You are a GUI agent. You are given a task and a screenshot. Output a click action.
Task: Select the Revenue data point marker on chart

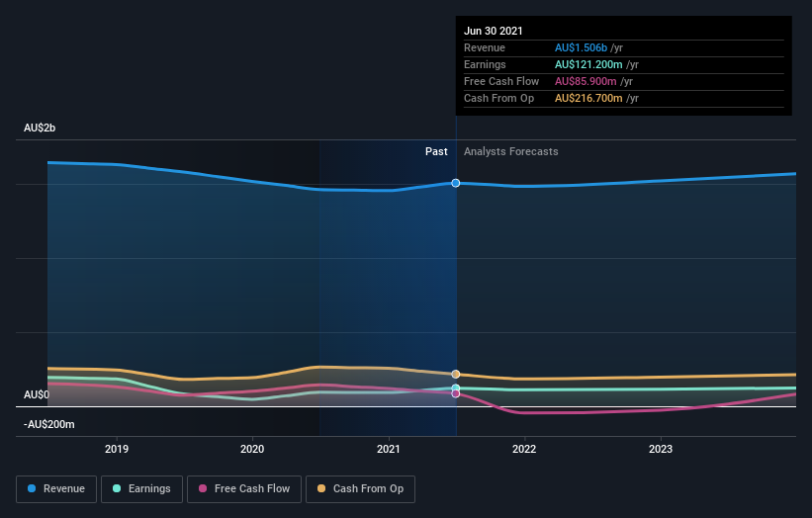point(456,183)
